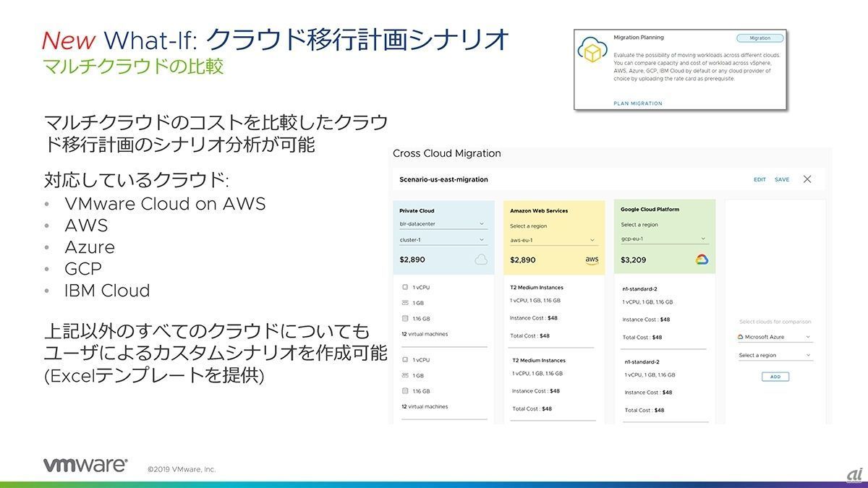The width and height of the screenshot is (868, 488).
Task: Click the ADD button
Action: 775,377
